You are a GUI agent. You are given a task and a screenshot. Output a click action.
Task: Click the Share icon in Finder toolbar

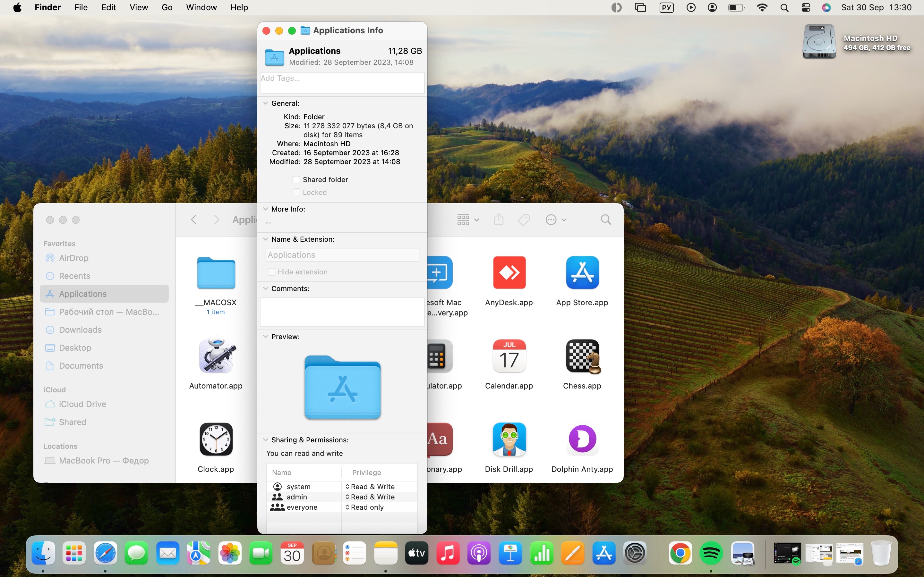(x=499, y=220)
